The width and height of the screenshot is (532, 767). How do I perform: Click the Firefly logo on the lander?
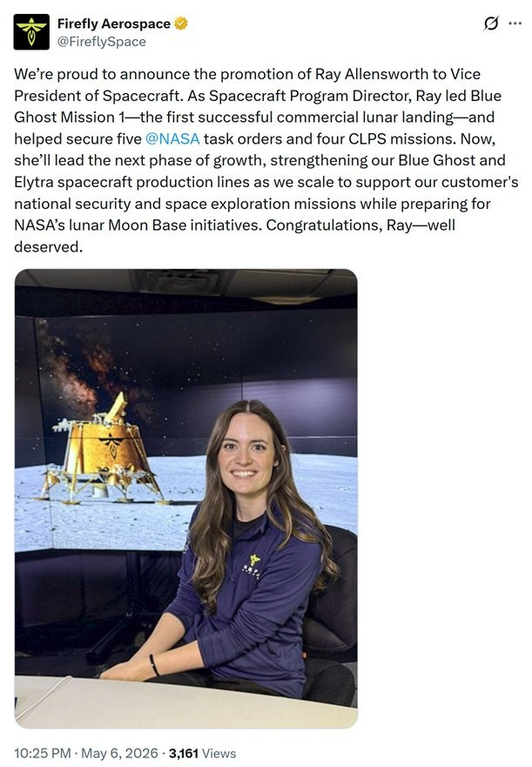111,444
